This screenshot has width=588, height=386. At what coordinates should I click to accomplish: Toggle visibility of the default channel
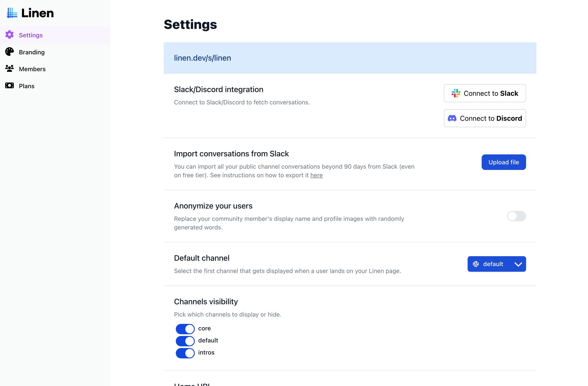coord(185,341)
